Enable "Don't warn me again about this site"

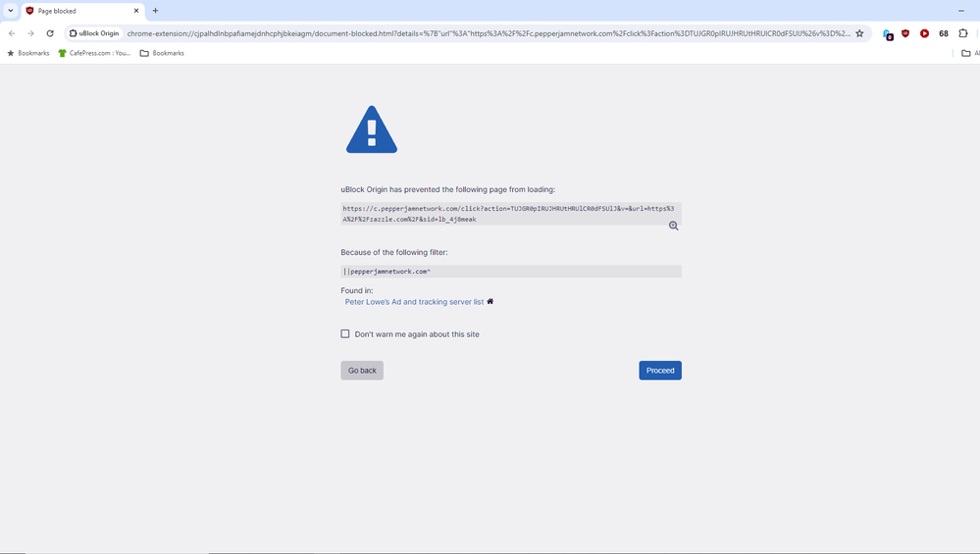point(345,334)
